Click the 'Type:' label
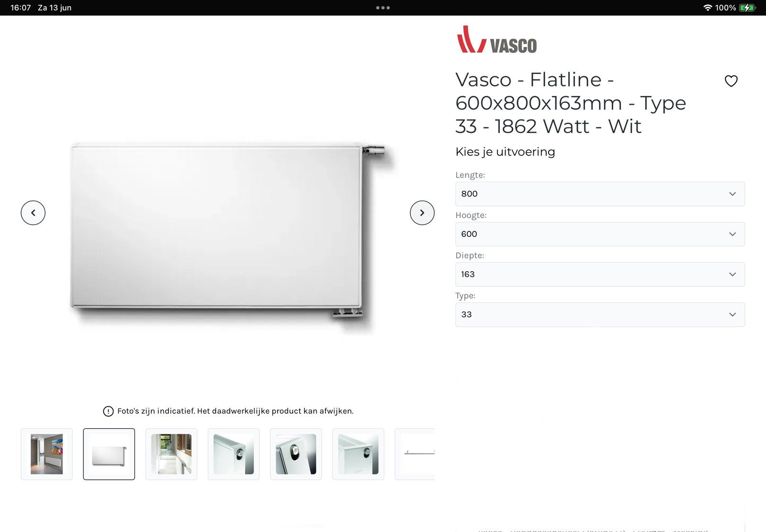The height and width of the screenshot is (532, 766). pyautogui.click(x=465, y=296)
